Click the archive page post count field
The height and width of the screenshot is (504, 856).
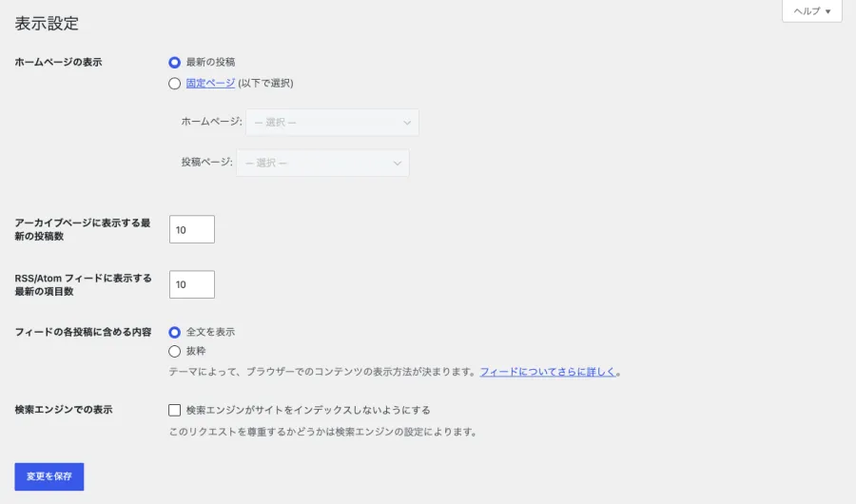[191, 229]
